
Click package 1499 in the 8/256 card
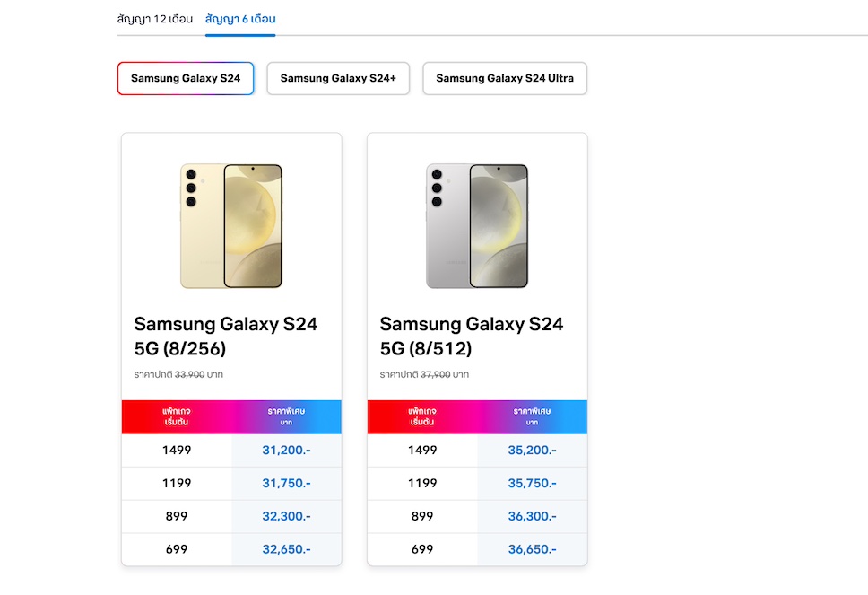pos(177,451)
